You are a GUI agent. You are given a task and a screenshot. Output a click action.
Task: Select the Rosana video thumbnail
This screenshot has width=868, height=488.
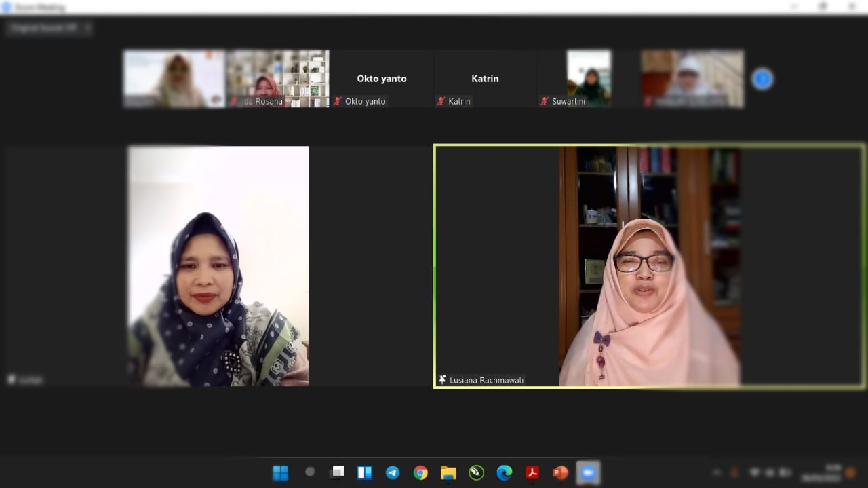tap(277, 78)
